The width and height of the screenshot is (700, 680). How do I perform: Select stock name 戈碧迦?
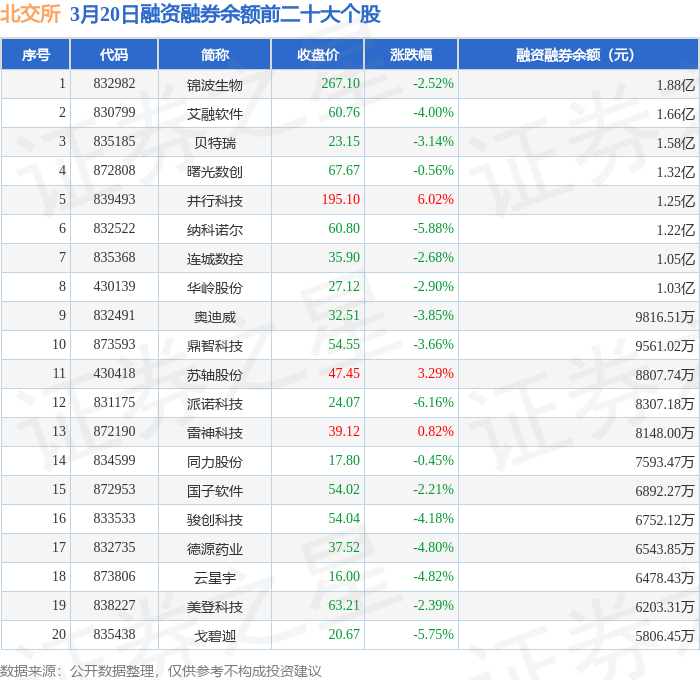click(215, 636)
